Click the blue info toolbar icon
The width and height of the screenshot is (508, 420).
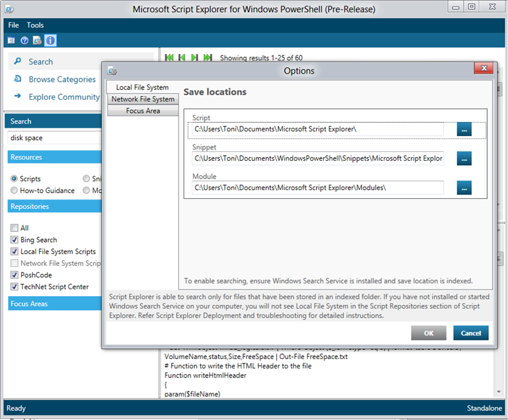[x=50, y=41]
